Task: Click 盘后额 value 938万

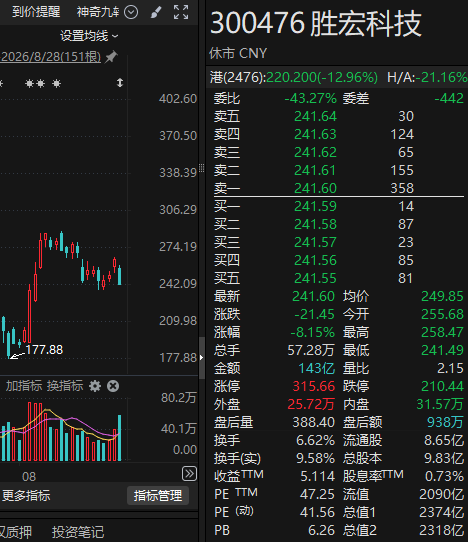Action: [445, 422]
